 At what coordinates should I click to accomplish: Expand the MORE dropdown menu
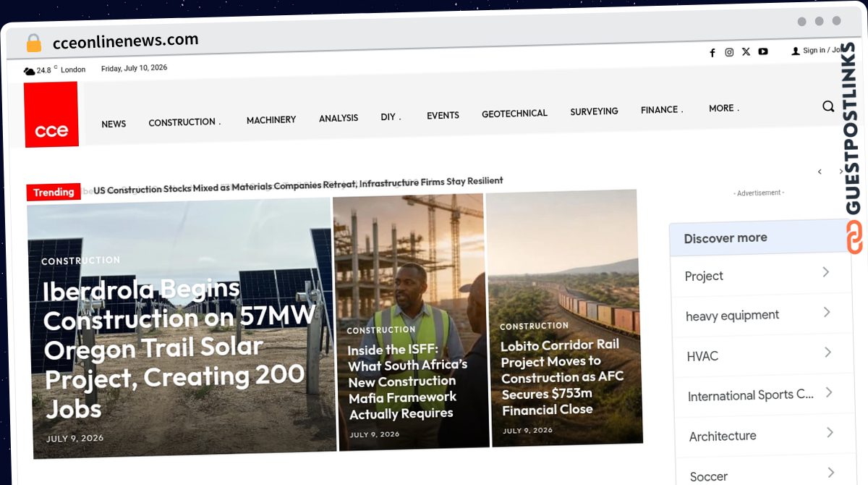click(x=724, y=109)
